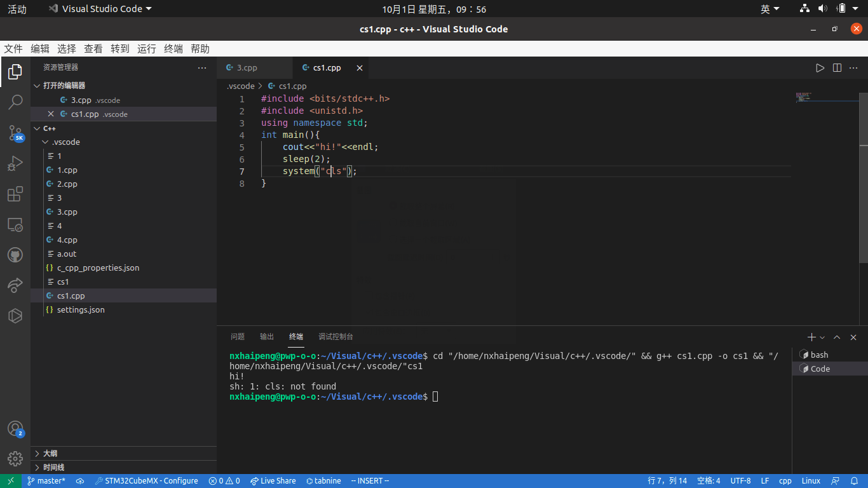
Task: Change indentation 空格: 4 in status bar
Action: click(709, 481)
